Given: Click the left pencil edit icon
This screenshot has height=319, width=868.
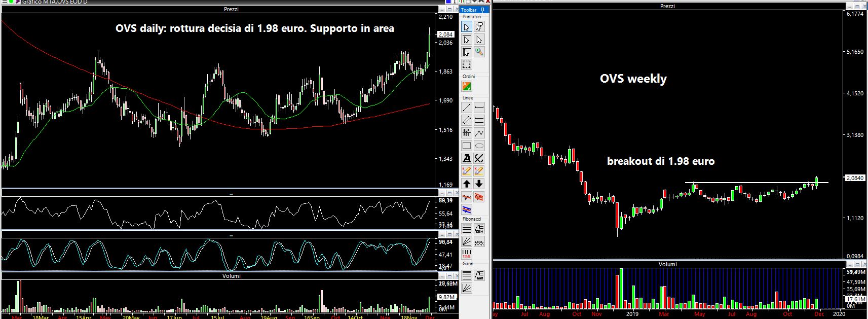Looking at the screenshot, I should pos(467,171).
